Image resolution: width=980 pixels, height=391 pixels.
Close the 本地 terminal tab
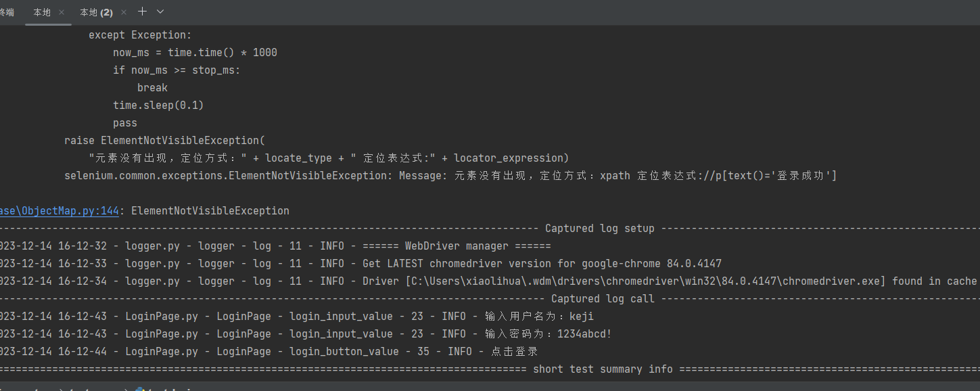(x=62, y=12)
